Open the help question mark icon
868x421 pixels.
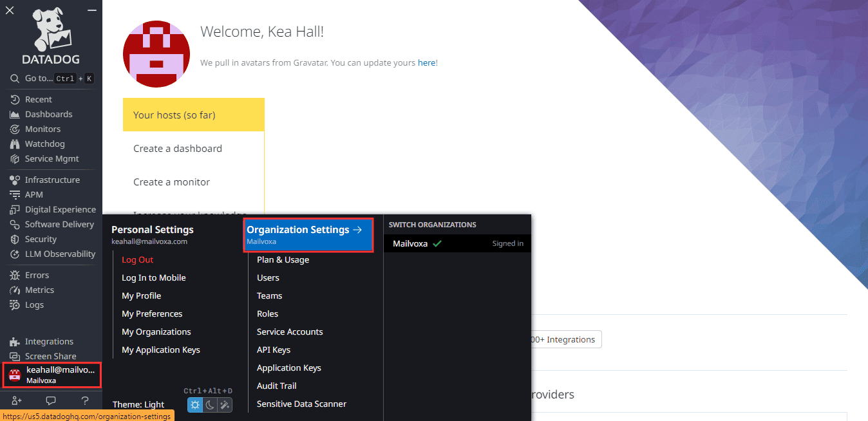(85, 400)
